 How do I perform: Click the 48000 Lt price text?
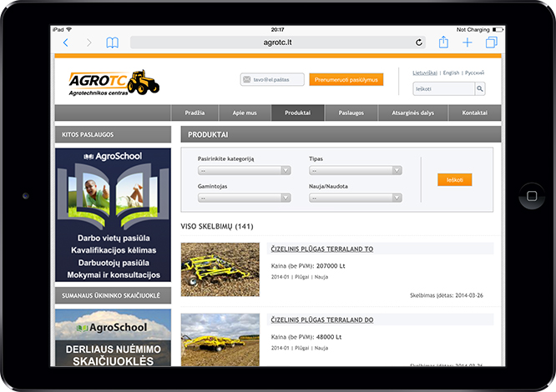329,337
